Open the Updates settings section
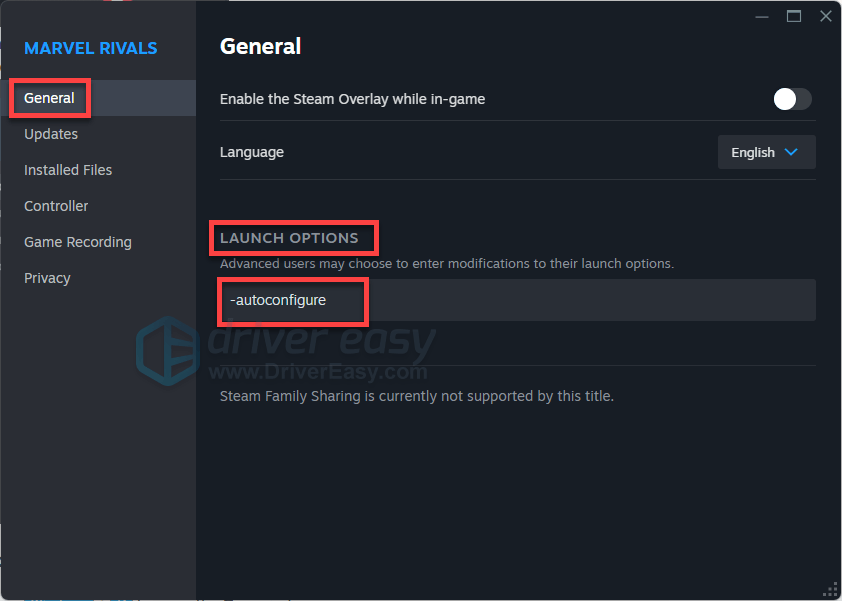Screen dimensions: 842x601 tap(51, 134)
